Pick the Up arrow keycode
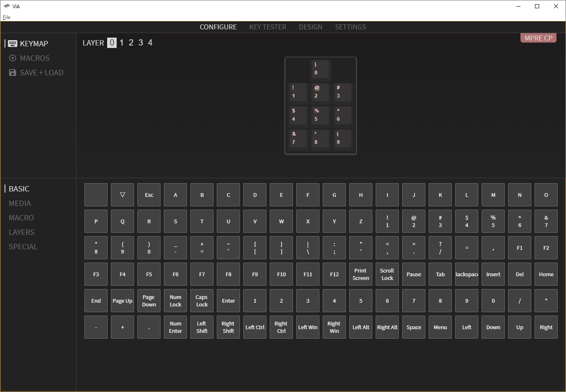Image resolution: width=566 pixels, height=392 pixels. coord(520,327)
